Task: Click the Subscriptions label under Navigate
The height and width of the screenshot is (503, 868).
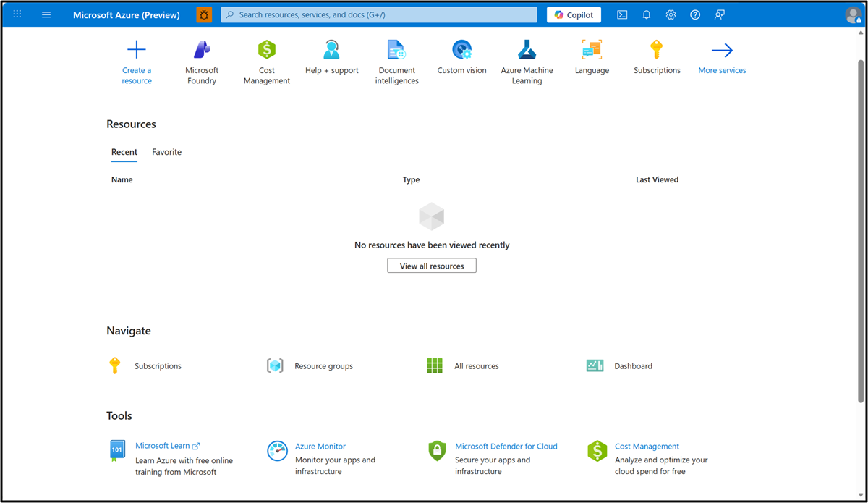Action: pos(158,366)
